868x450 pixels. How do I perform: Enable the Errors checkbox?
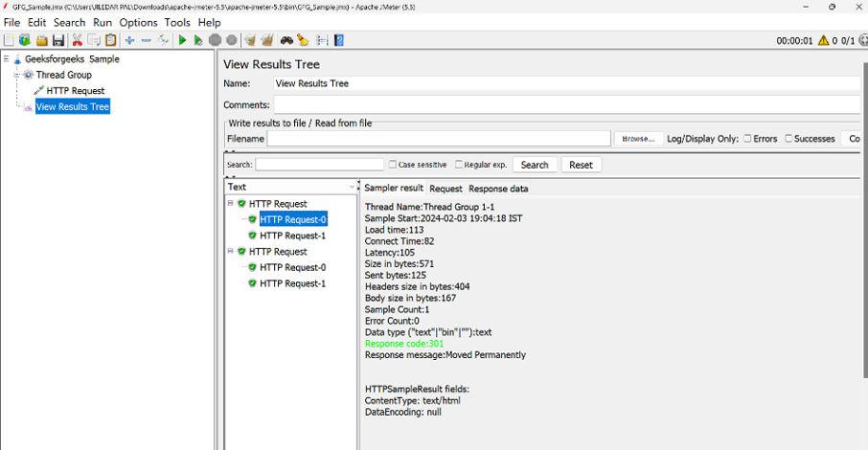pos(747,139)
